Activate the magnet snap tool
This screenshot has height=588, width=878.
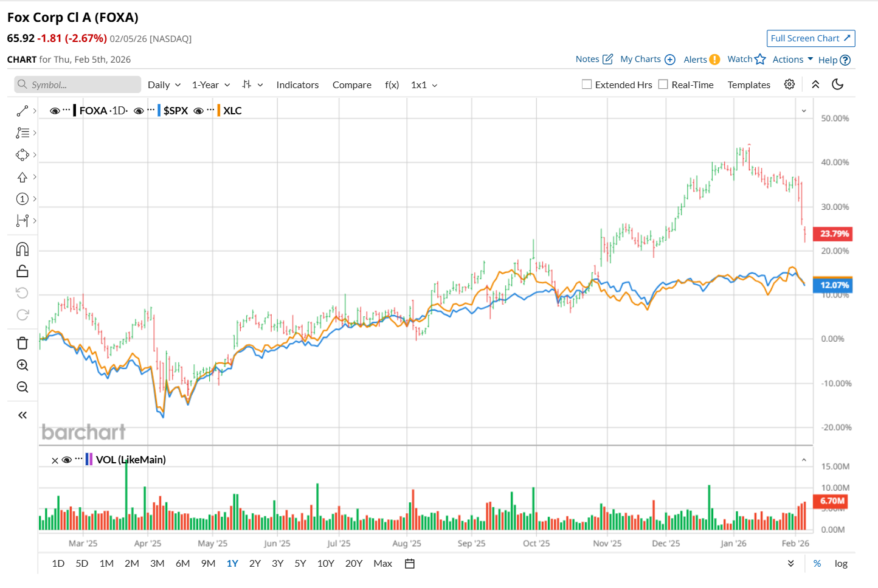22,249
